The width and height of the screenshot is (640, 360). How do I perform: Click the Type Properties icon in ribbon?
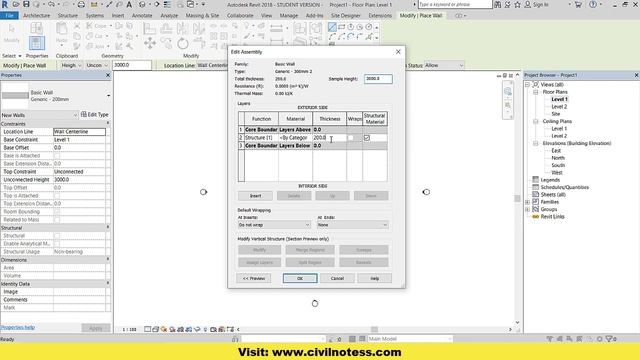click(x=36, y=28)
